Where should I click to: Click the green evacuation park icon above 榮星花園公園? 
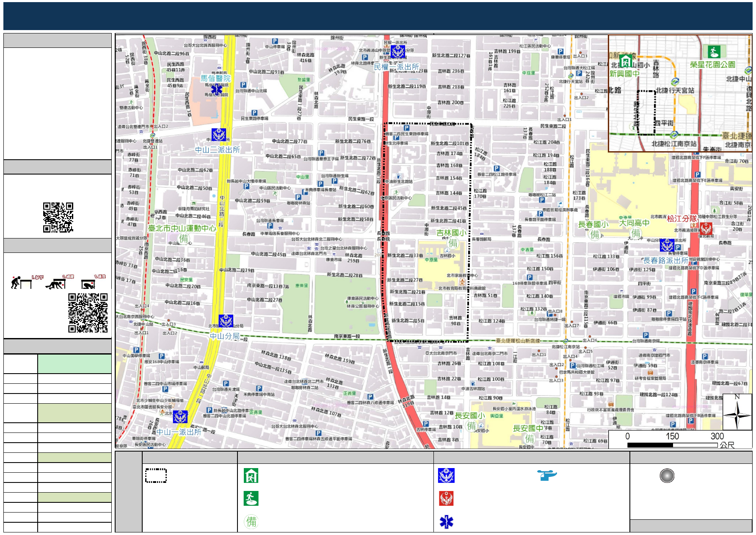coord(714,52)
